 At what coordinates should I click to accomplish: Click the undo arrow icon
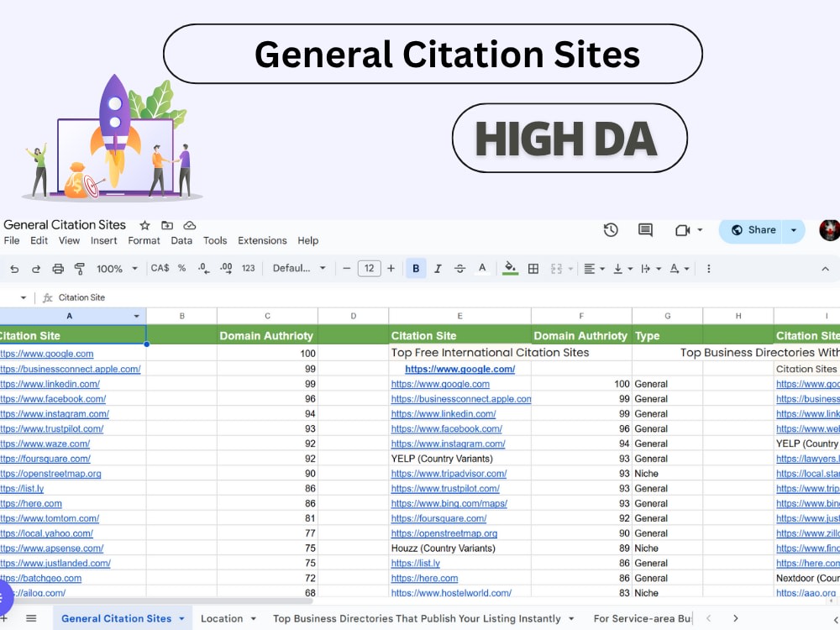(14, 269)
